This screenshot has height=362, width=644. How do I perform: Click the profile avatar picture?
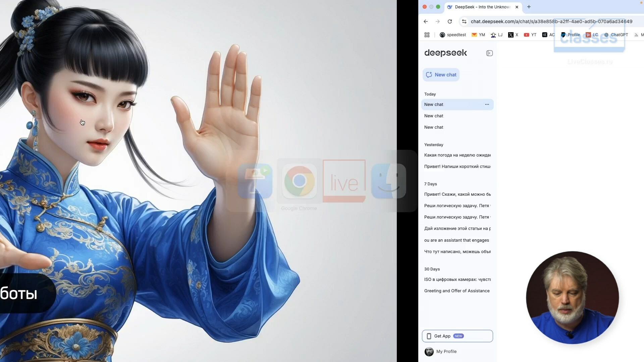click(x=429, y=352)
